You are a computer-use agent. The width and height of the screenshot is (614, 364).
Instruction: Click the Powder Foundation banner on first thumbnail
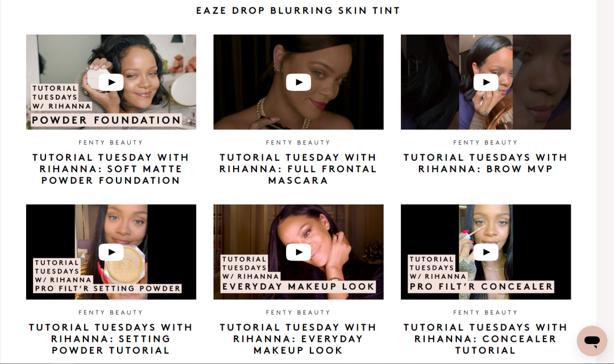pyautogui.click(x=106, y=120)
